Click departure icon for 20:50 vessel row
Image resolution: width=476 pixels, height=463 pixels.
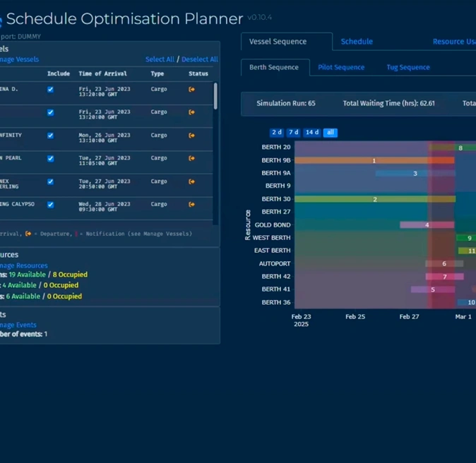pyautogui.click(x=191, y=181)
